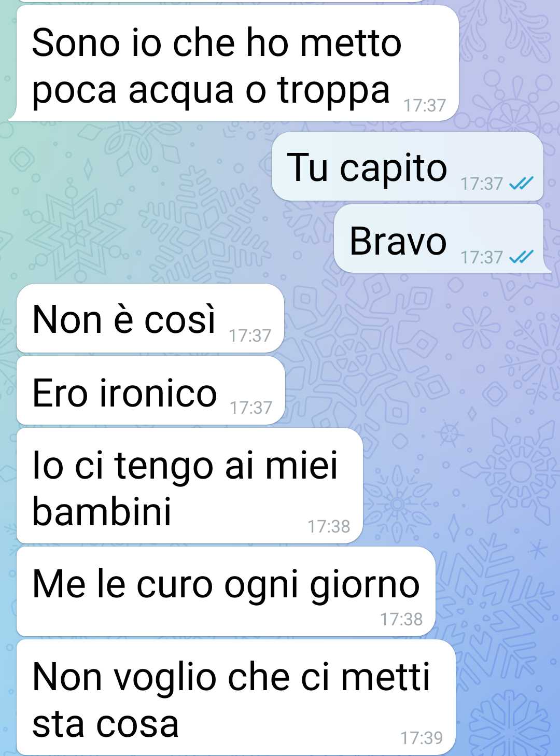Screen dimensions: 560x756
Task: Tap the double-check read receipt on 'Tu capito'
Action: (521, 183)
